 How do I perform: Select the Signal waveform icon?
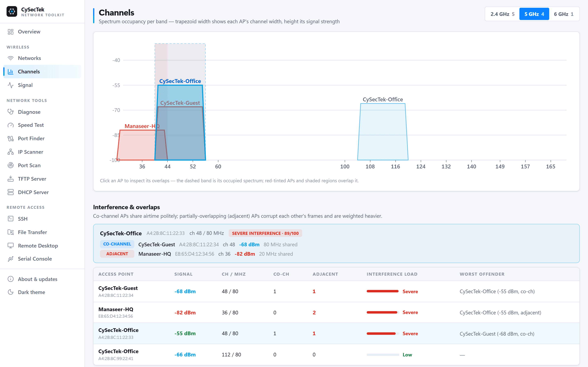click(10, 85)
